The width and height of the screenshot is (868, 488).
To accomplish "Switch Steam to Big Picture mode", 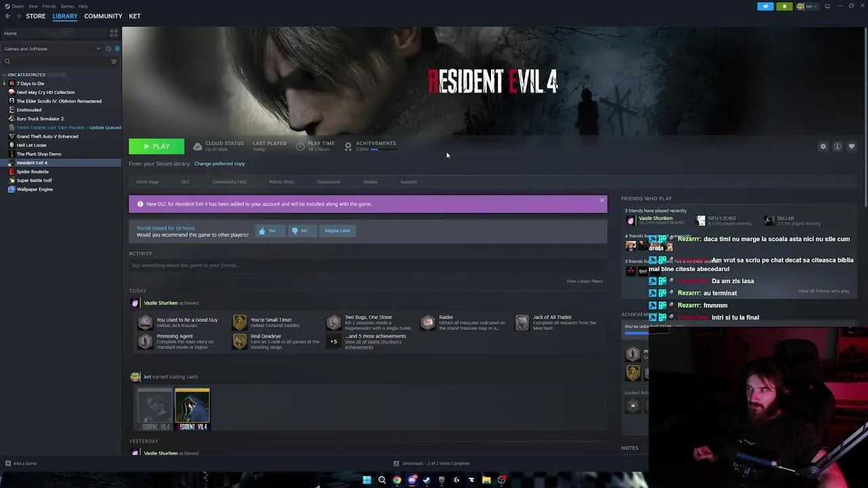I will click(827, 6).
